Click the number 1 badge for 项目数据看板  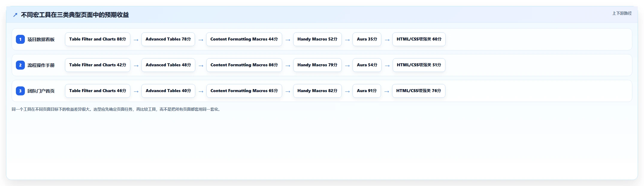[20, 39]
